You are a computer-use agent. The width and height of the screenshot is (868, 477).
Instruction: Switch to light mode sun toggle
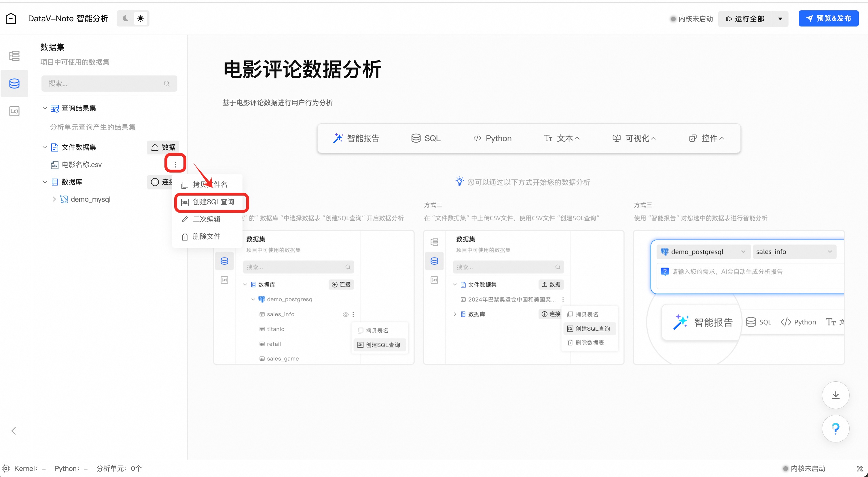pyautogui.click(x=141, y=18)
